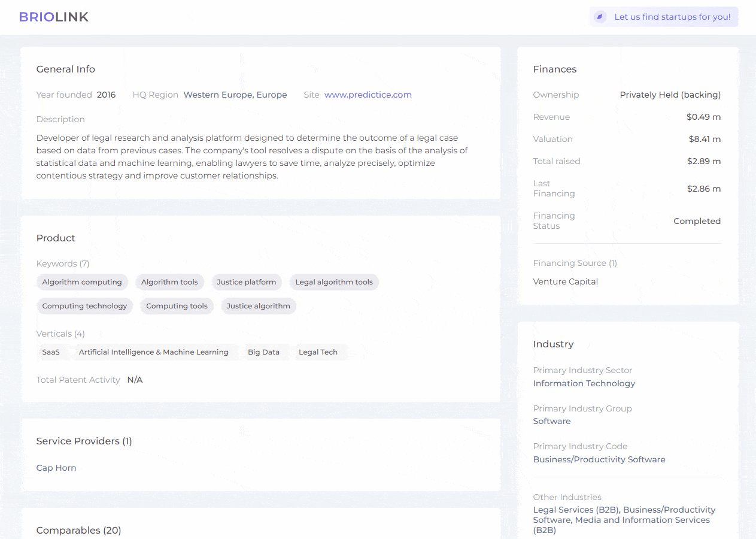Select the 'Computing tools' keyword tag
756x539 pixels.
point(177,306)
